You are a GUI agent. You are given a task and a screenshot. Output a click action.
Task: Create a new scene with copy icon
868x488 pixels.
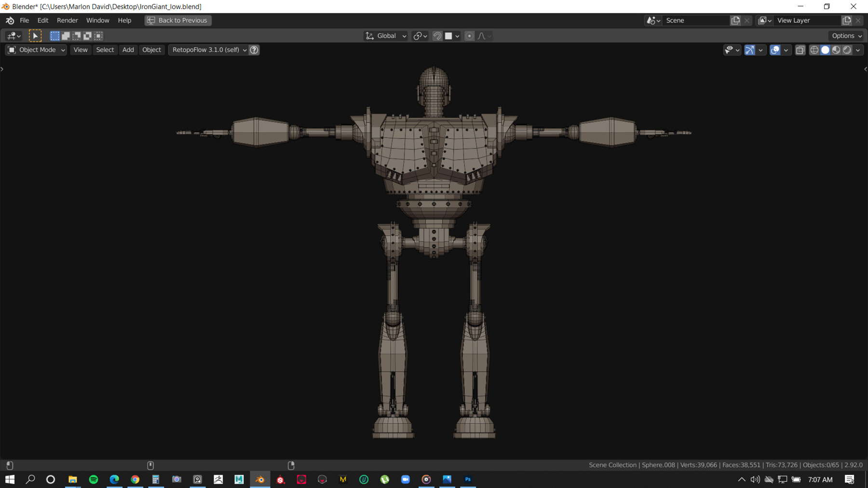[735, 20]
